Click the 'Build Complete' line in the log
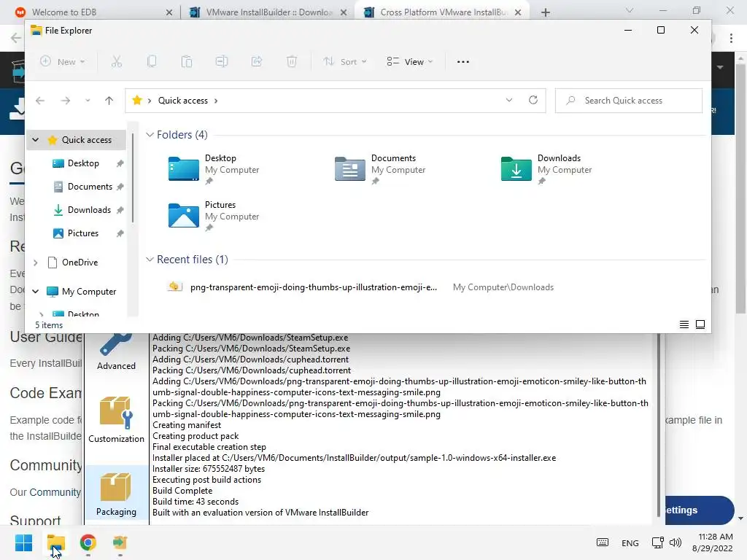 point(182,491)
